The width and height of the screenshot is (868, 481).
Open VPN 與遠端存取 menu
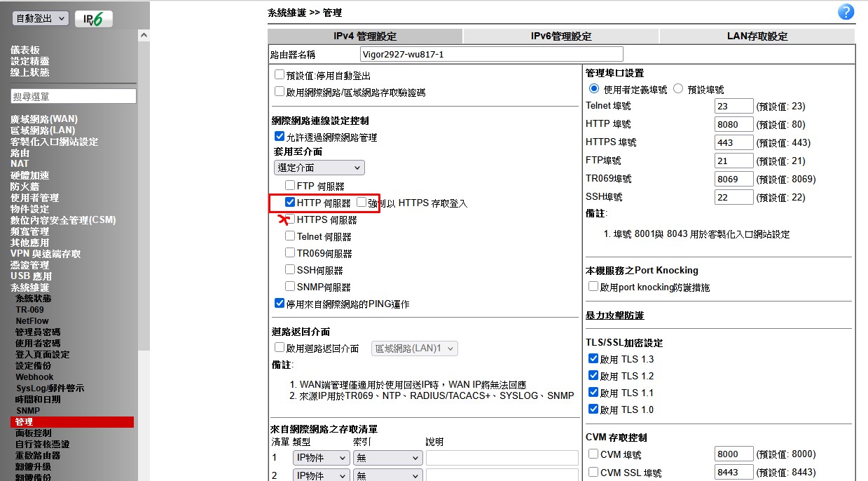(x=46, y=254)
